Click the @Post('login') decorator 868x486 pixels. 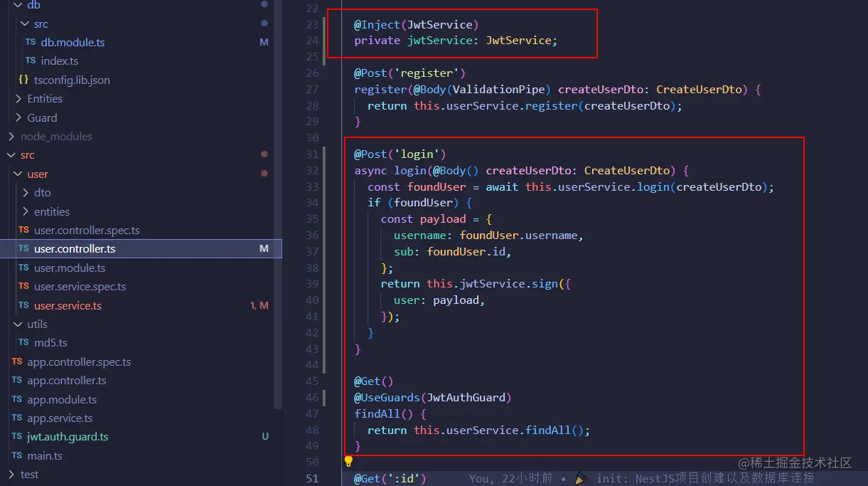click(x=400, y=154)
